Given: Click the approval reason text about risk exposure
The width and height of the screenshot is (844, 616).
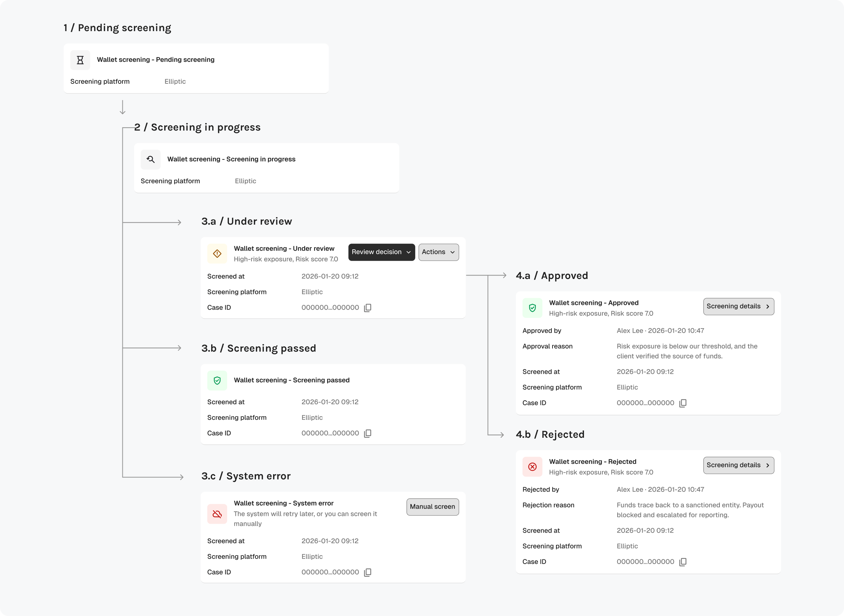Looking at the screenshot, I should [687, 351].
